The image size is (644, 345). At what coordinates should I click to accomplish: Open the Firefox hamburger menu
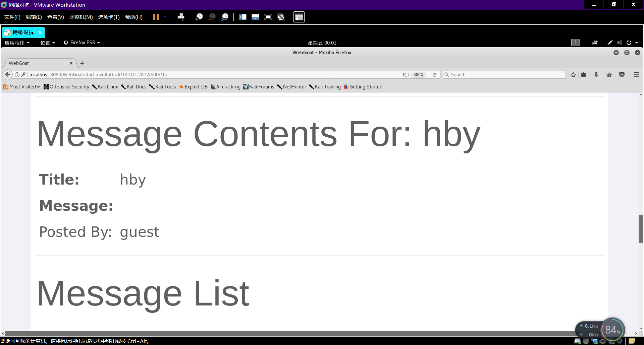point(636,75)
